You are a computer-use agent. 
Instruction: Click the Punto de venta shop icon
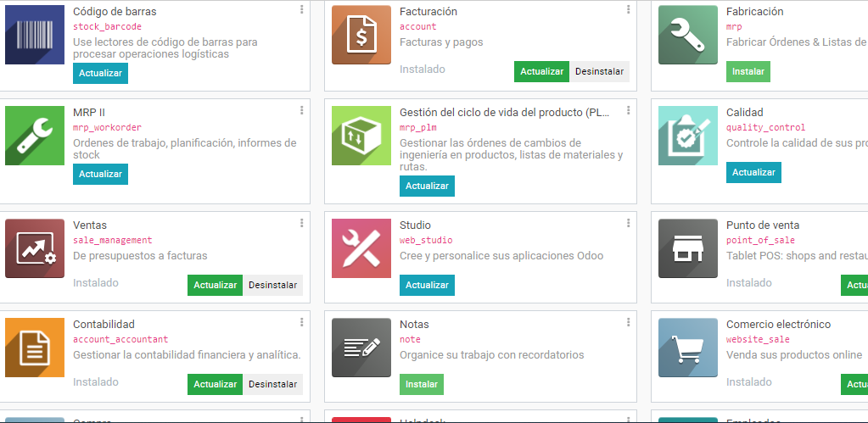click(x=688, y=248)
